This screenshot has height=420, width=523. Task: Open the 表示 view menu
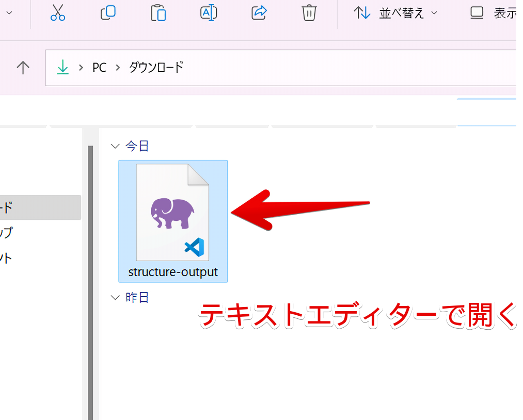point(494,13)
